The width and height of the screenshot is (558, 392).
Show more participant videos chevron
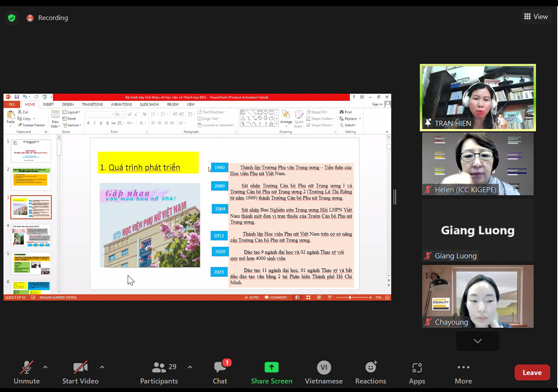(x=478, y=341)
